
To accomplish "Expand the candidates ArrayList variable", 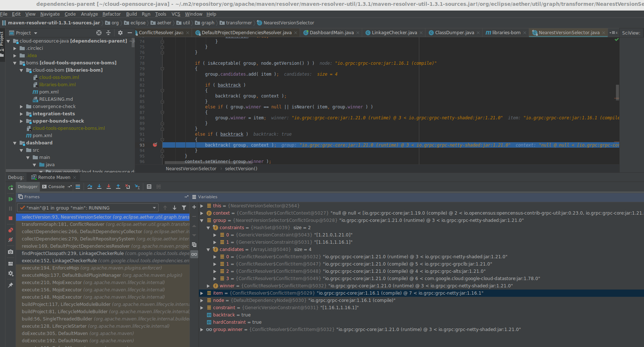I will 208,249.
